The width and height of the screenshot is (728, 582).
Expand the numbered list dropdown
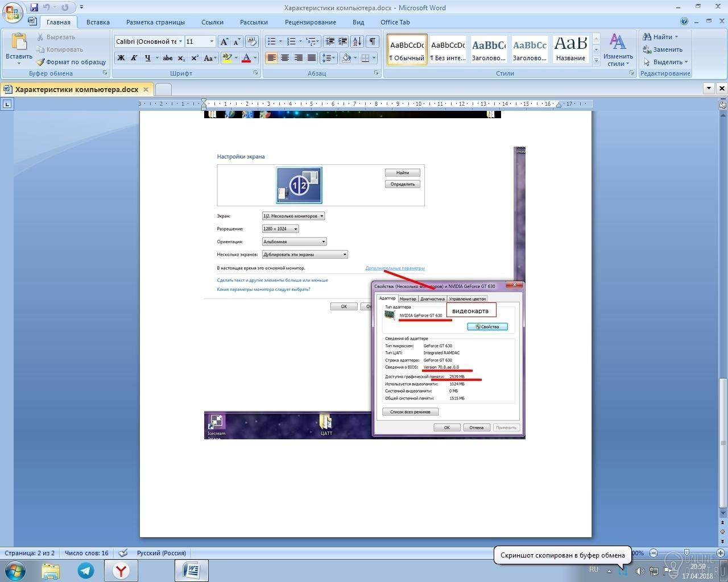pyautogui.click(x=300, y=41)
